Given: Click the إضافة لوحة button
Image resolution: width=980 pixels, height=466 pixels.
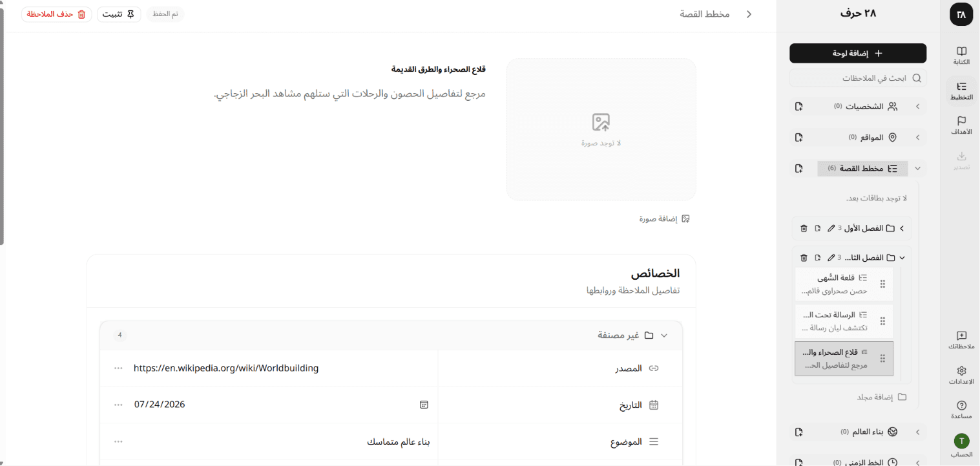Looking at the screenshot, I should click(858, 54).
